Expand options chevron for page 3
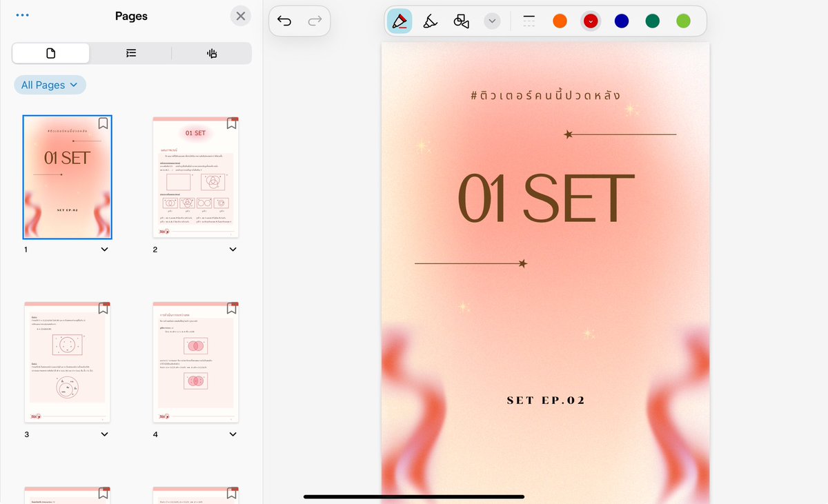 point(104,434)
